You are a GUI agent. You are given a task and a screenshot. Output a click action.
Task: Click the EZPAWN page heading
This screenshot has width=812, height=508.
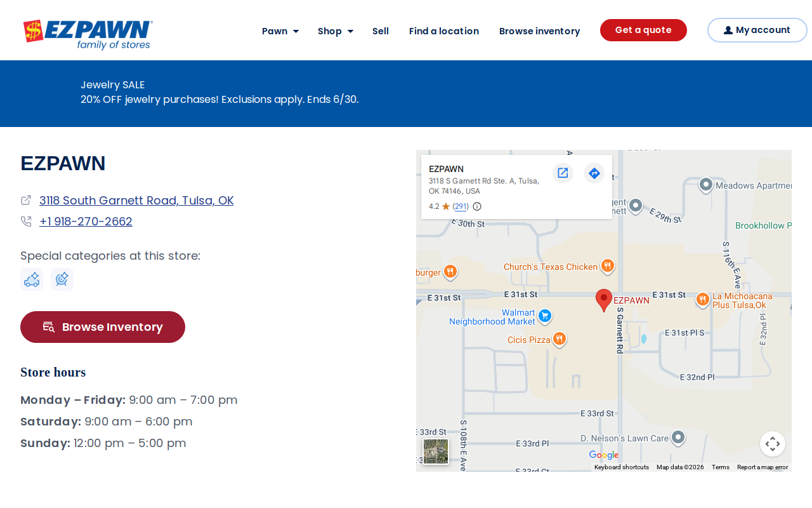[x=63, y=163]
